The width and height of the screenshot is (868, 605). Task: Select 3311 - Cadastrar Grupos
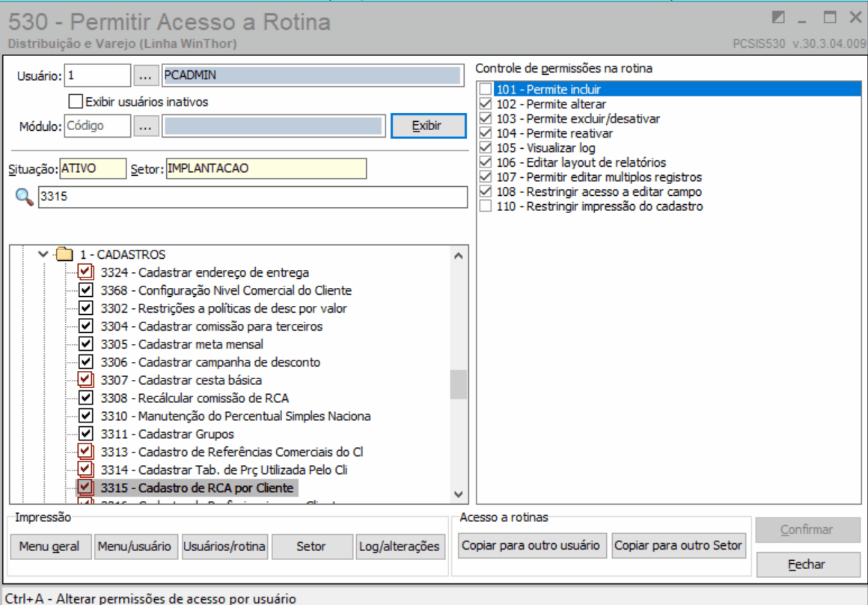(x=167, y=434)
